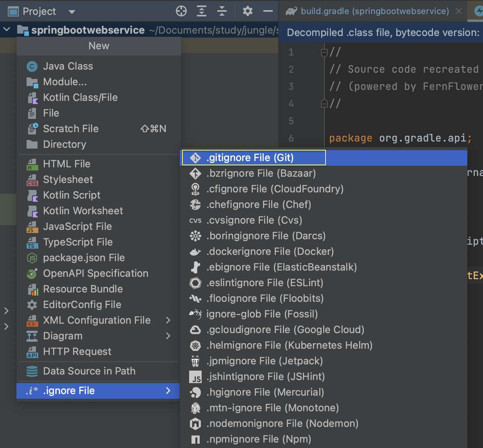Click the Kotlin Worksheet icon
The width and height of the screenshot is (483, 448).
[x=32, y=211]
